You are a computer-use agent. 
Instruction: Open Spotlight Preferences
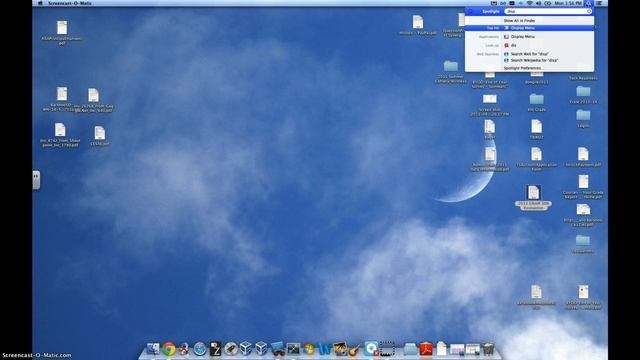[x=523, y=68]
